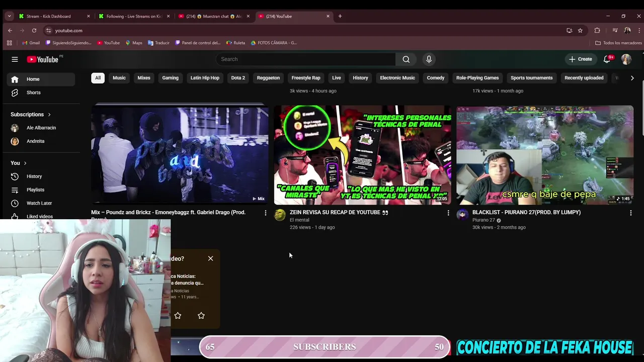This screenshot has height=362, width=644.
Task: Open the browser extensions puzzle icon
Action: 597,31
